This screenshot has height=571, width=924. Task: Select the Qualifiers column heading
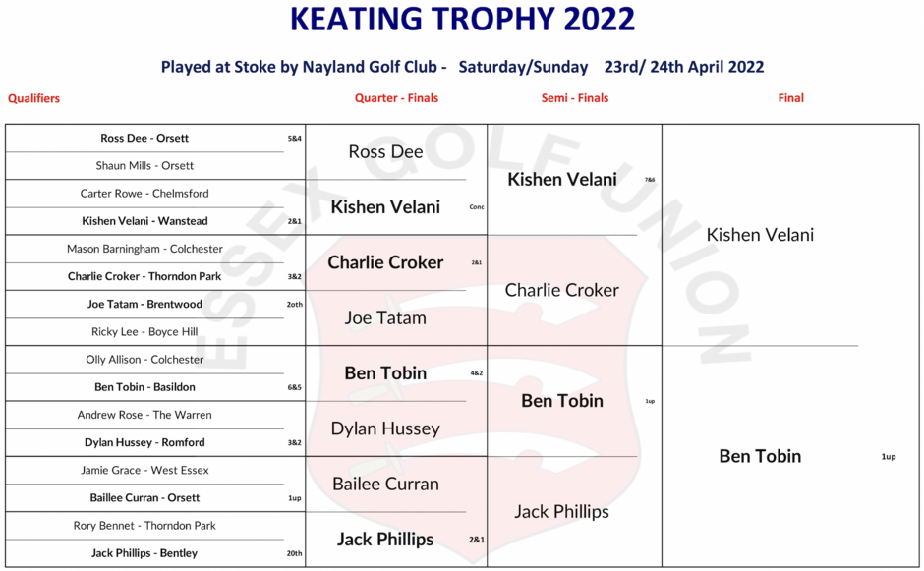tap(34, 98)
